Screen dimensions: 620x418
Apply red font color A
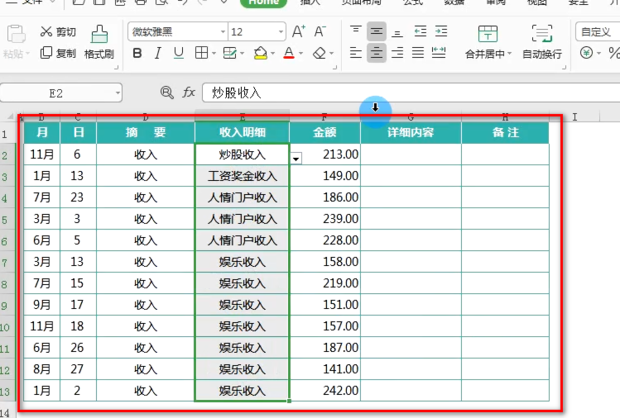(x=289, y=53)
